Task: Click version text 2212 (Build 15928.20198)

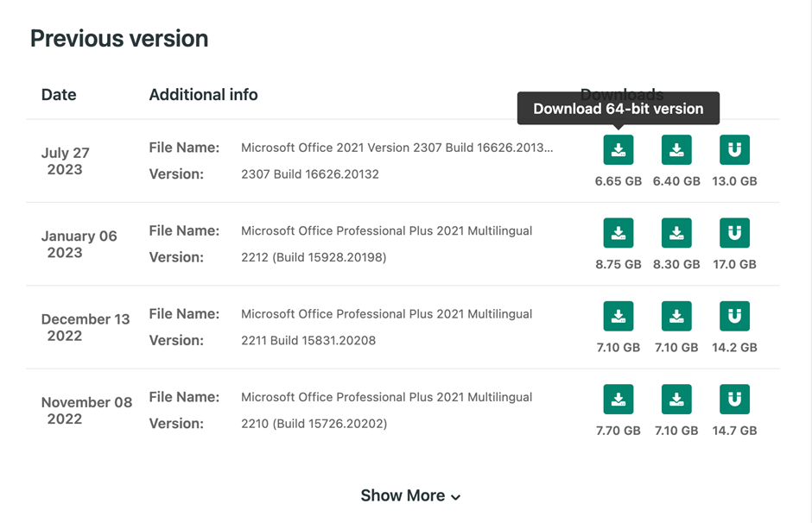Action: coord(314,257)
